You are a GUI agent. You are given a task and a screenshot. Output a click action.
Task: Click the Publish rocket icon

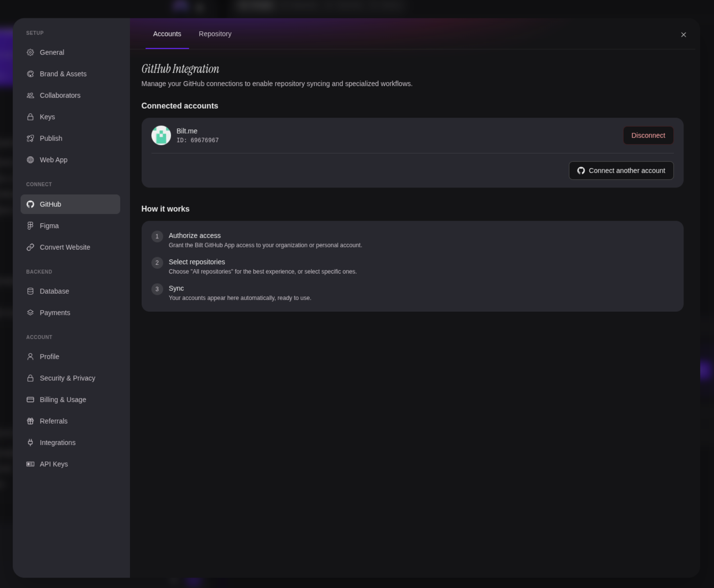click(x=30, y=138)
